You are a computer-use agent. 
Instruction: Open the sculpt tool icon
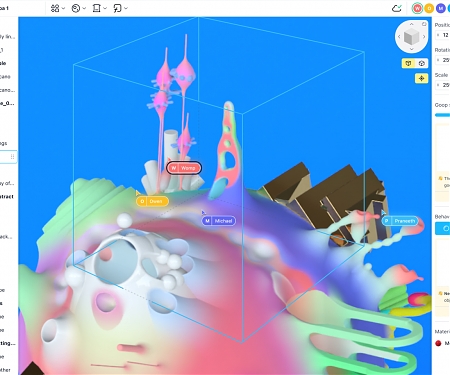click(x=76, y=8)
